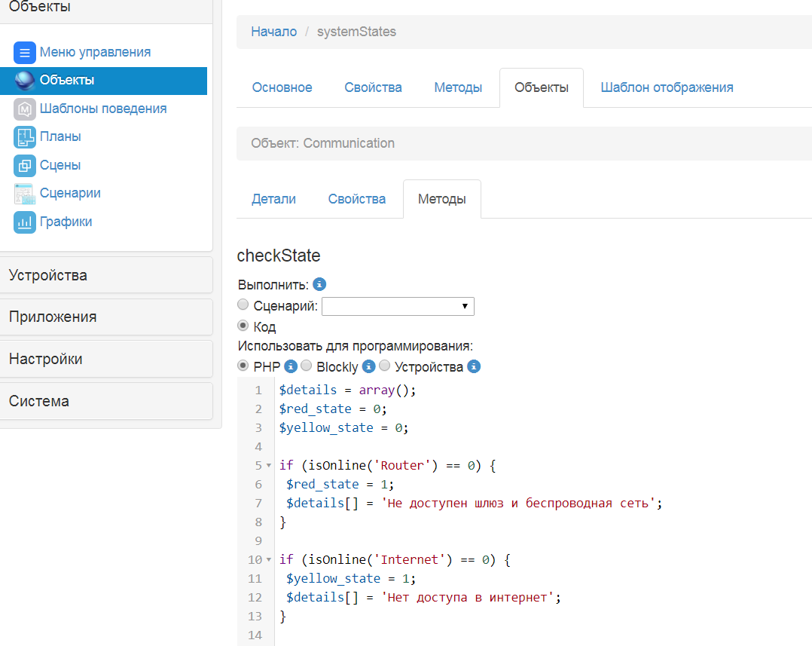812x646 pixels.
Task: Open the Сценарий dropdown list
Action: tap(398, 306)
